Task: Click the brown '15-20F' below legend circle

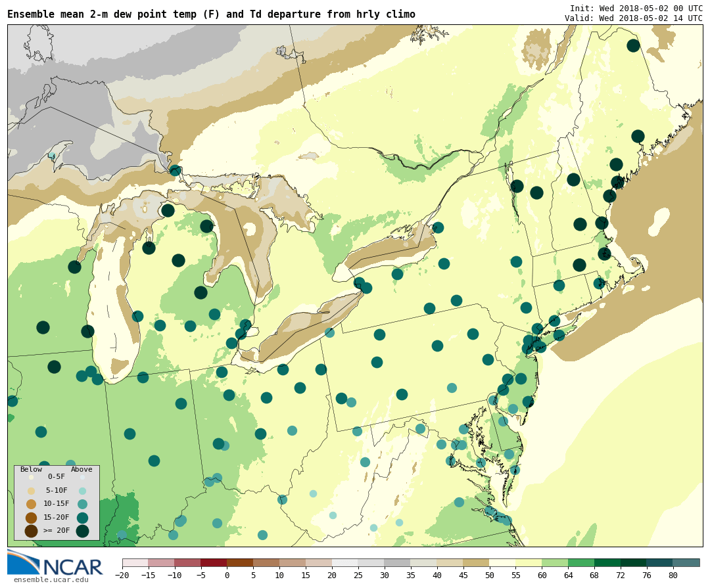Action: pyautogui.click(x=32, y=518)
